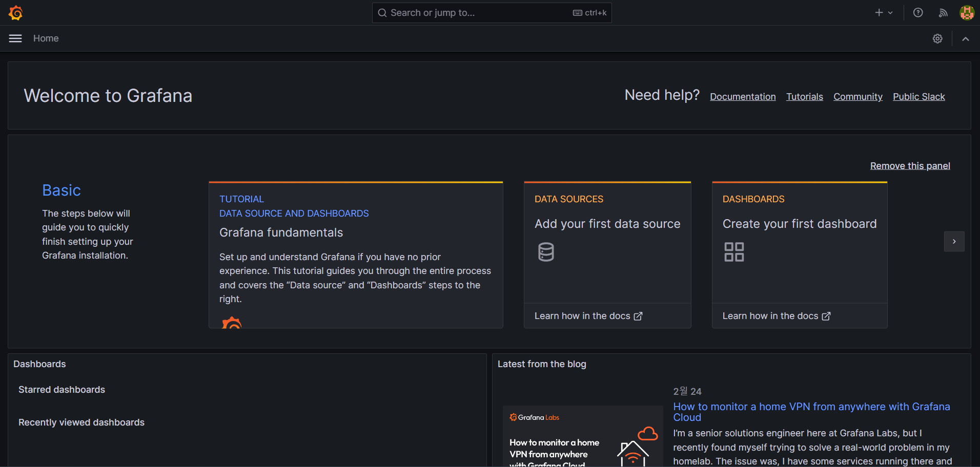Screen dimensions: 980x467
Task: Open dashboards Learn how in docs
Action: 777,316
